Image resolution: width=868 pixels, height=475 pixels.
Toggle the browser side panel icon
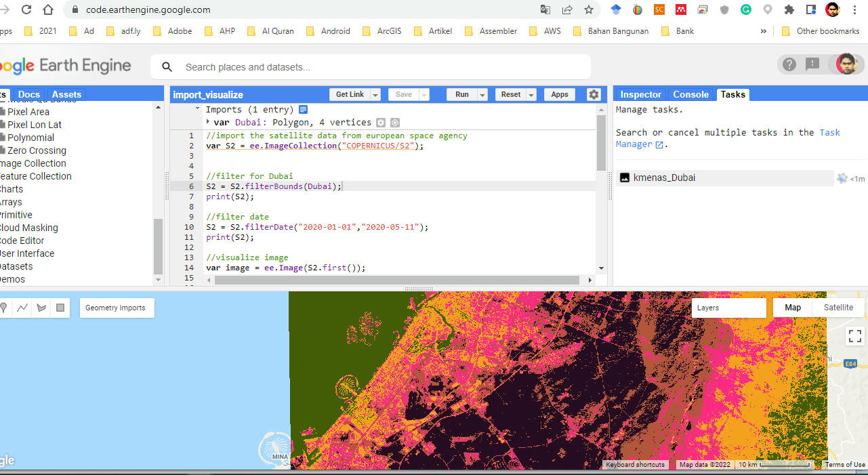(x=811, y=9)
